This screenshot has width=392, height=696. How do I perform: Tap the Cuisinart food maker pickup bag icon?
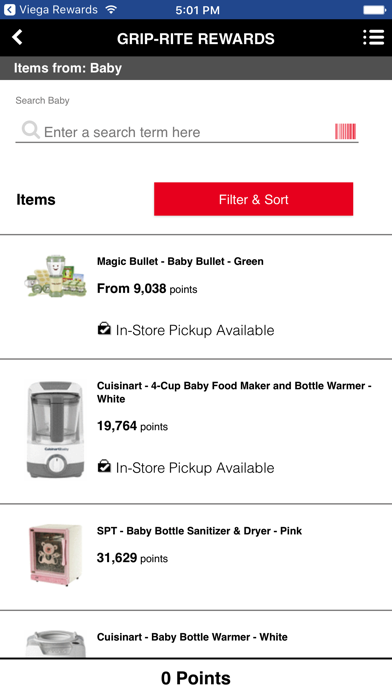[x=104, y=467]
